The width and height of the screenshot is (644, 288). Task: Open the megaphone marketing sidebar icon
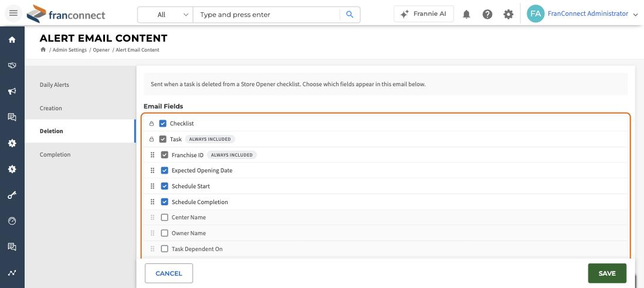pos(12,91)
